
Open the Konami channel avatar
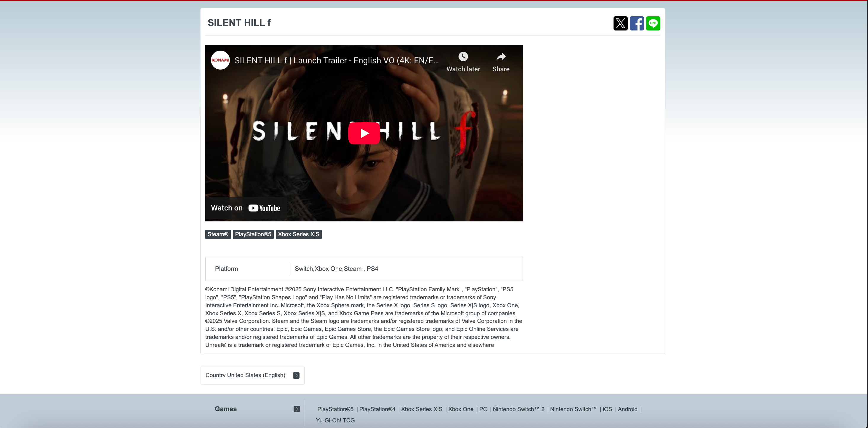click(220, 60)
